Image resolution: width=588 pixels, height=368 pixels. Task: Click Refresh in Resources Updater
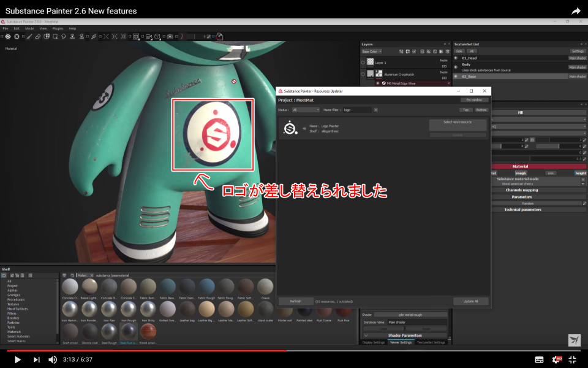coord(295,301)
